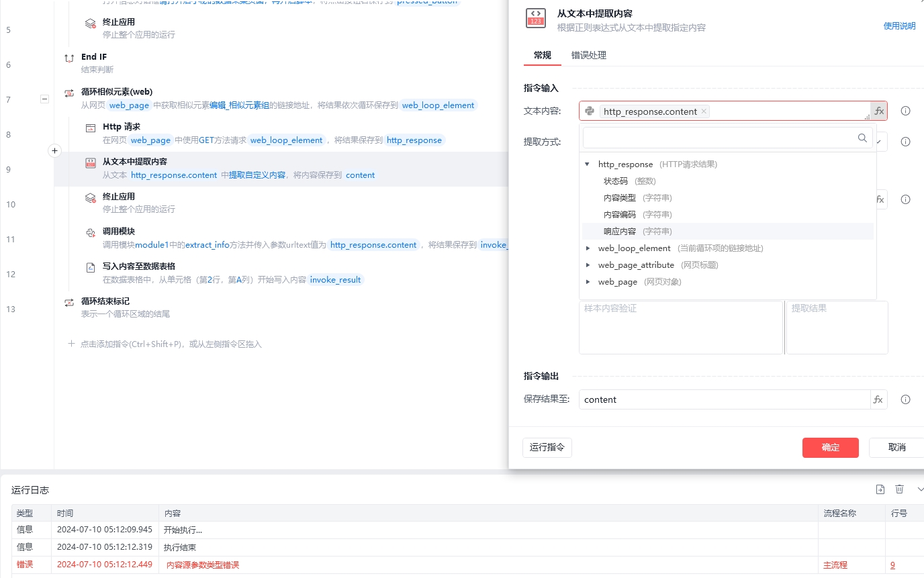Click the fx button of the 文本内容 field
This screenshot has width=924, height=578.
coord(879,111)
